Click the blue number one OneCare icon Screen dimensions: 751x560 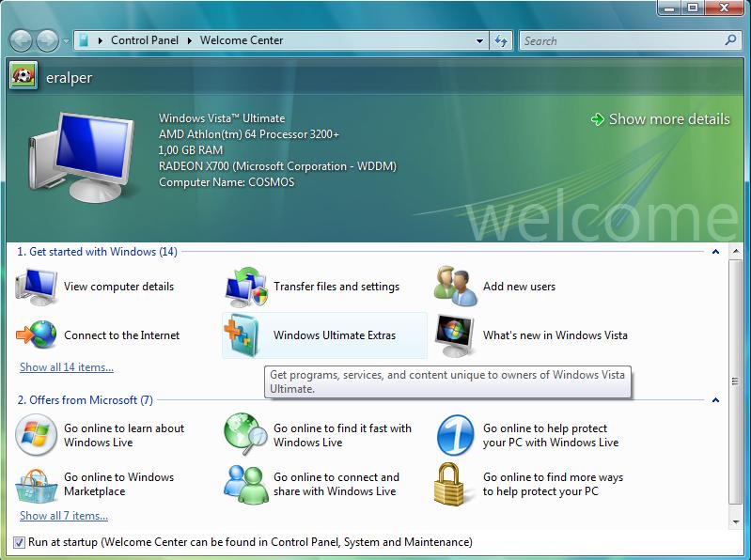(x=455, y=435)
